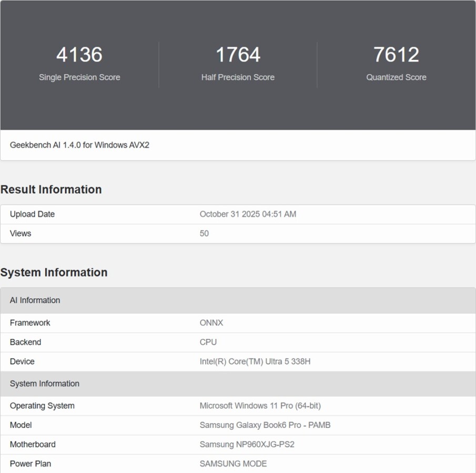The image size is (476, 473).
Task: Click the Half Precision Score label
Action: coord(238,77)
